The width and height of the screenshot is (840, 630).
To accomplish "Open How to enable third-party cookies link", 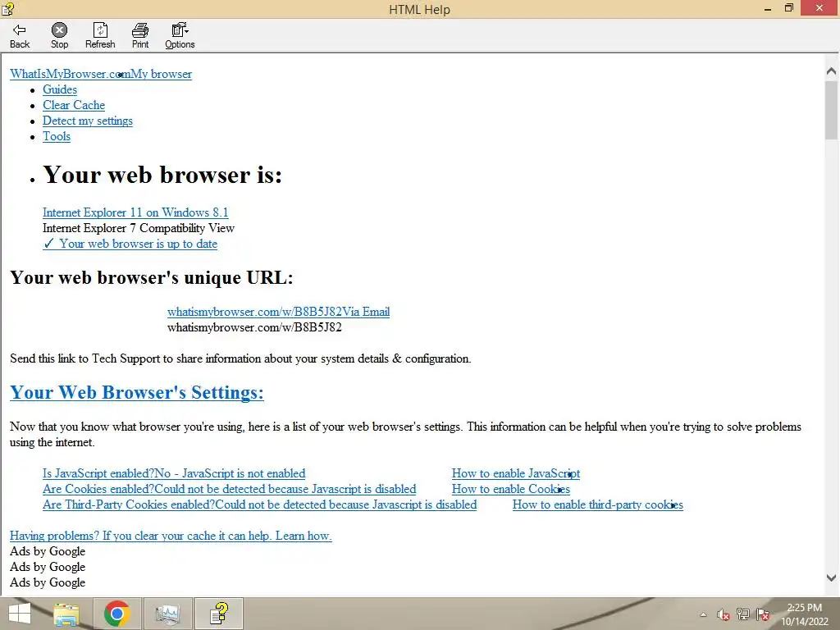I will pos(598,504).
